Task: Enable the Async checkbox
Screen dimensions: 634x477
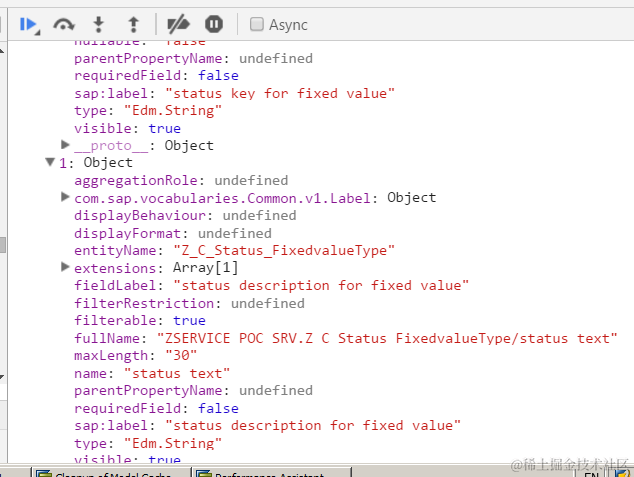Action: 256,24
